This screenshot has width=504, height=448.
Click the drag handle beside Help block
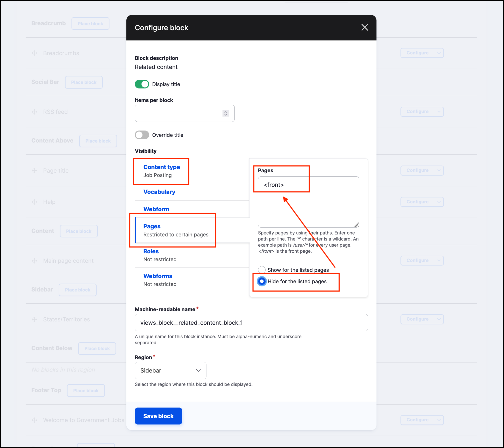pos(35,202)
